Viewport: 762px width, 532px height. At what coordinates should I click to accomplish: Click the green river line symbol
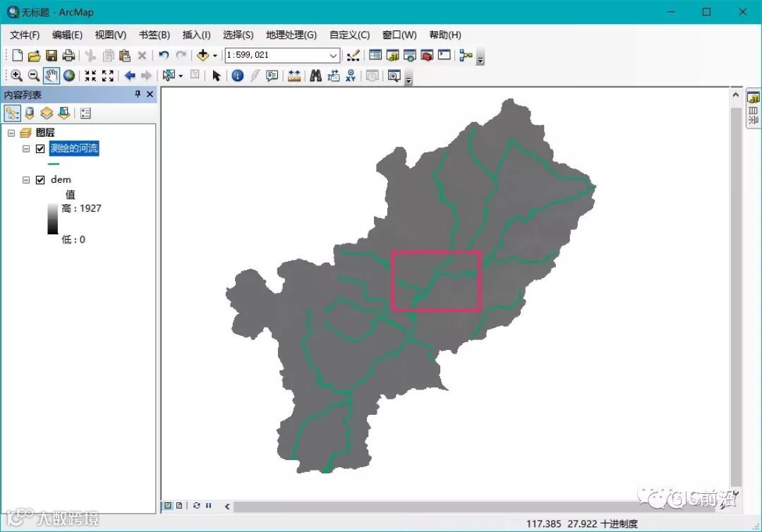tap(54, 164)
